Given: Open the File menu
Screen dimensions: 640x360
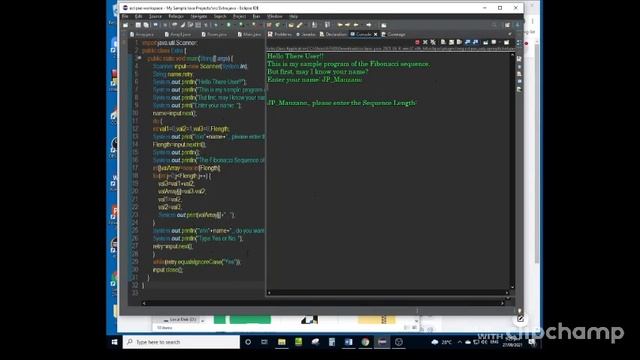Looking at the screenshot, I should click(125, 16).
